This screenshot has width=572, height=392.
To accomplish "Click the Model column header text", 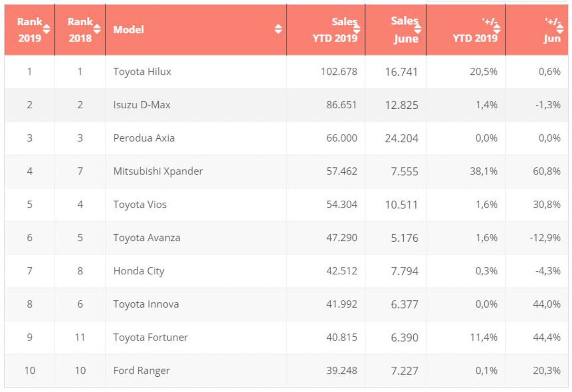I will pyautogui.click(x=129, y=30).
